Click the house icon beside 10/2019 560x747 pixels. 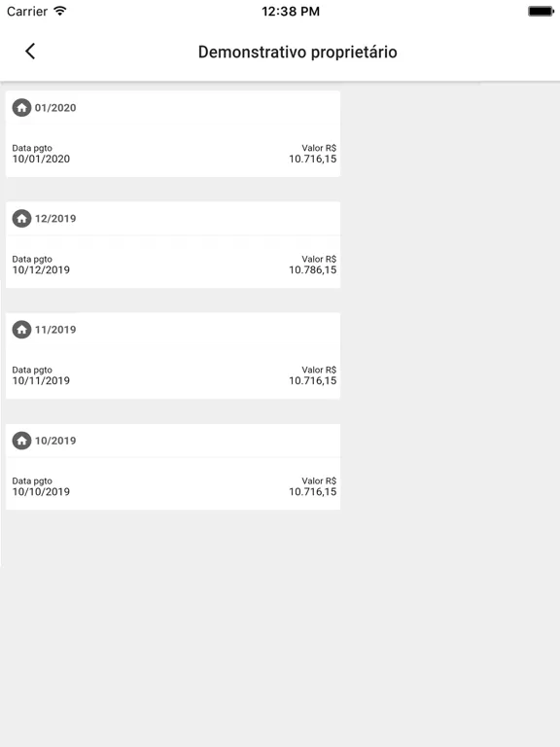(x=21, y=441)
